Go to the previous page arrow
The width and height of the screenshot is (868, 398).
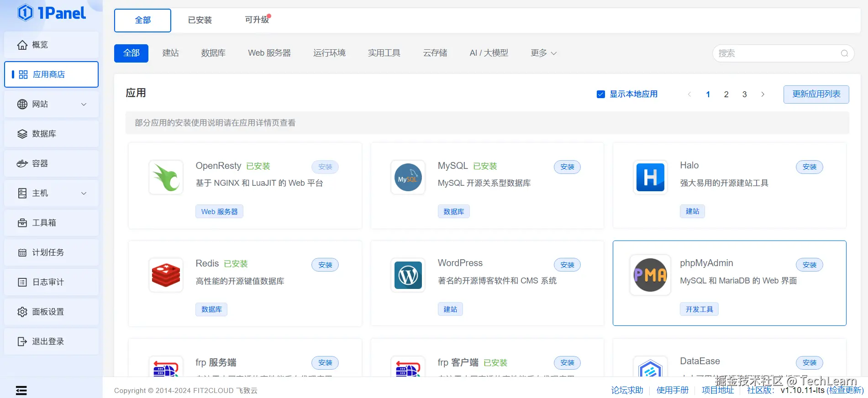[689, 94]
